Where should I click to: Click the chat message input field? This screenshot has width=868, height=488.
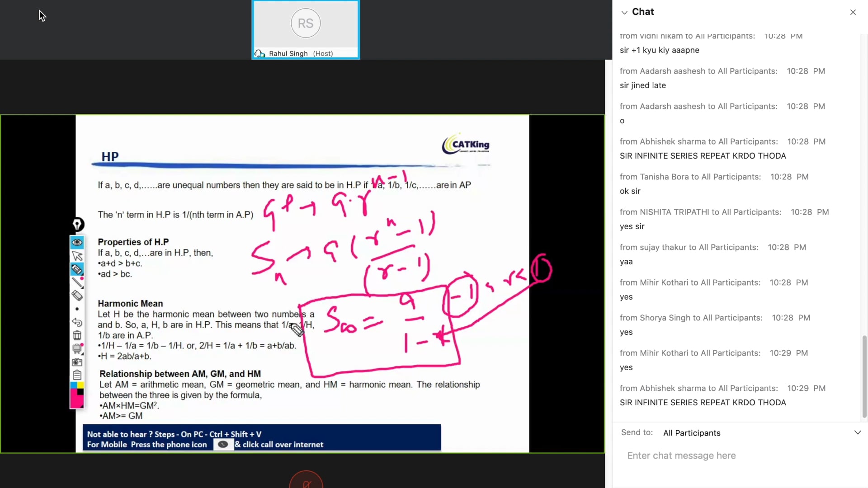click(740, 455)
